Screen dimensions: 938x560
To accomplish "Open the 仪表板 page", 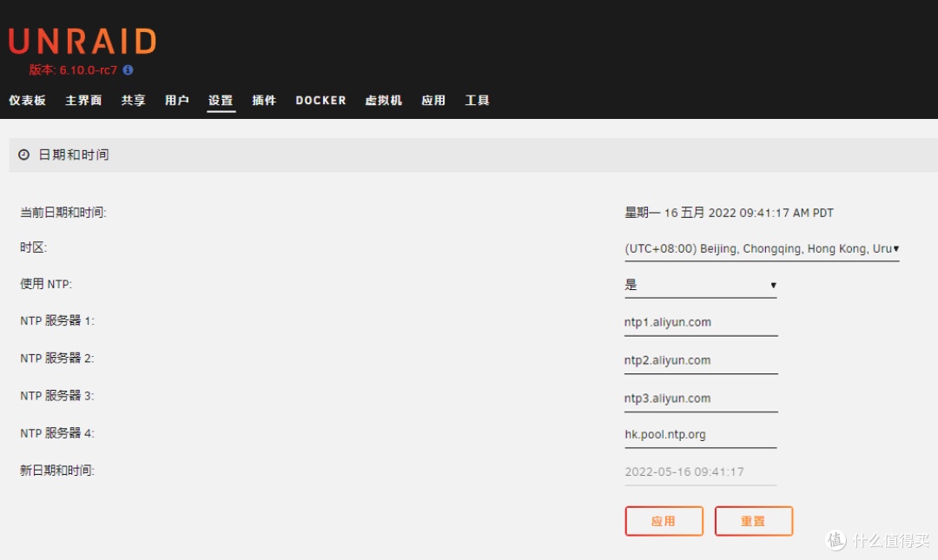I will [x=28, y=100].
